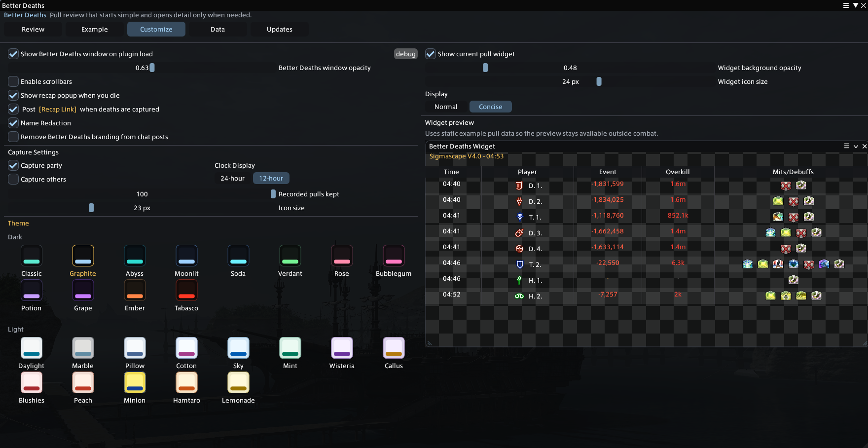This screenshot has width=868, height=448.
Task: Open the Data tab
Action: [218, 29]
